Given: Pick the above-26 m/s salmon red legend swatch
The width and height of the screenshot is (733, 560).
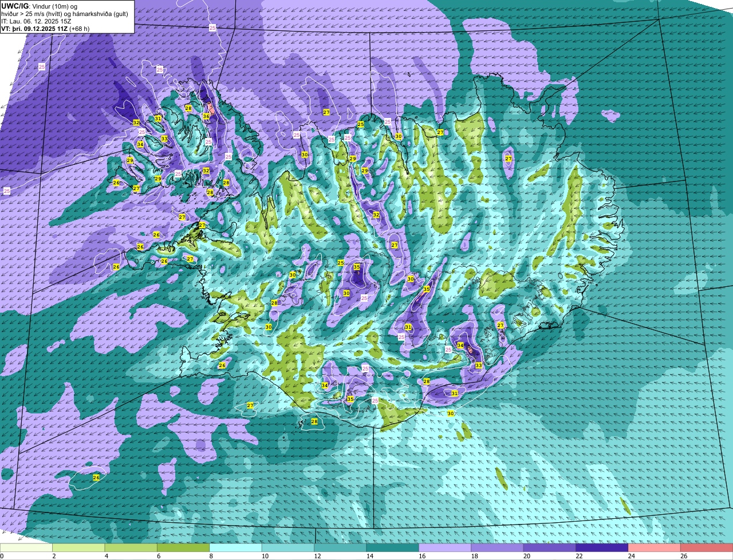Looking at the screenshot, I should tap(707, 548).
